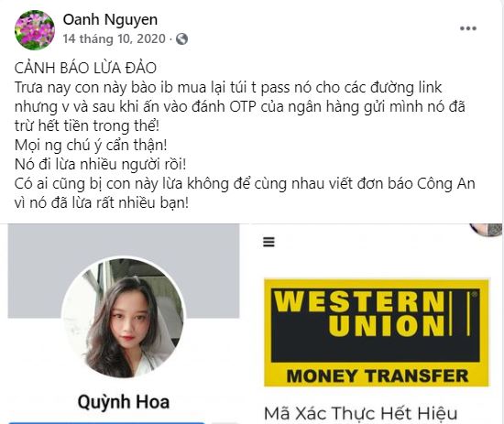
Task: Click the line Nó đi lừa nhiều người rồi!
Action: (x=100, y=165)
